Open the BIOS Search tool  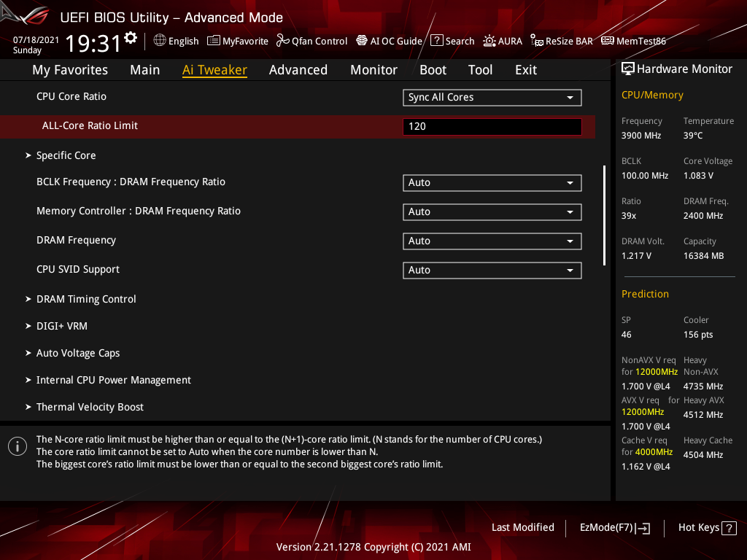point(452,41)
